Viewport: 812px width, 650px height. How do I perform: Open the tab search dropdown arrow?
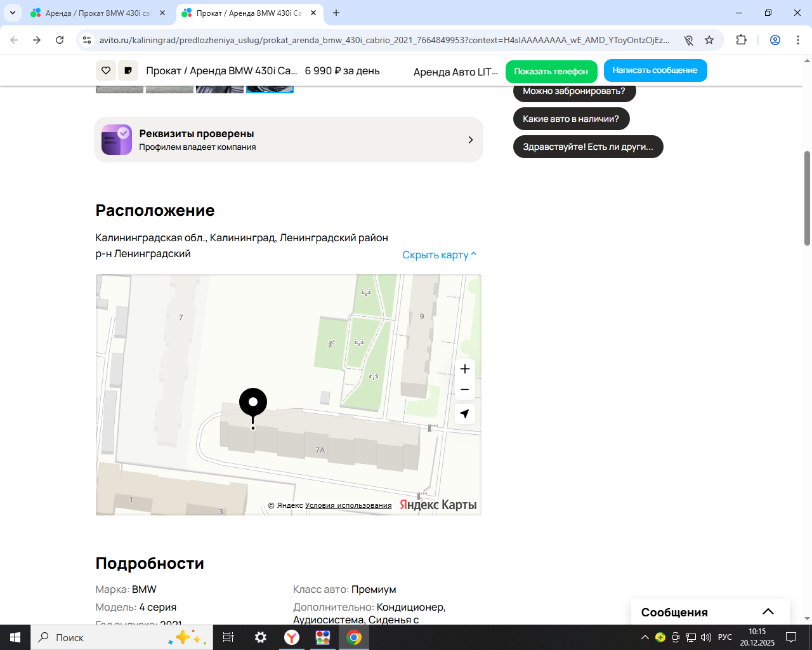[x=12, y=13]
